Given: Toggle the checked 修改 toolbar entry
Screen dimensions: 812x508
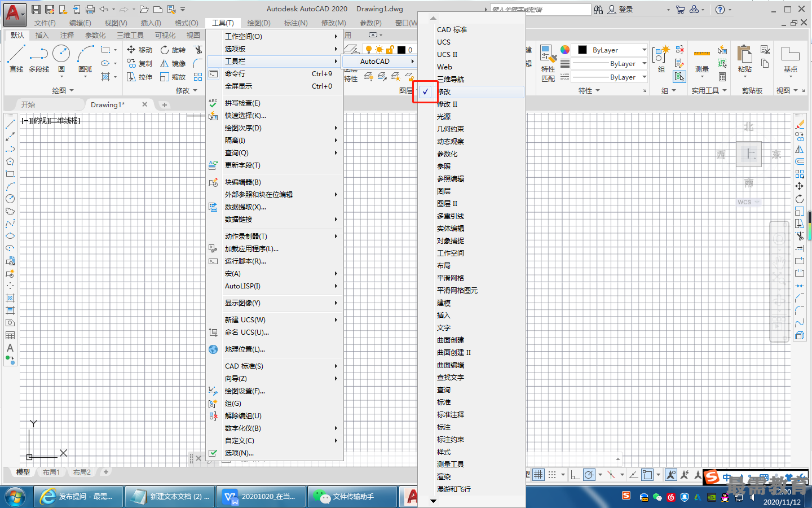Looking at the screenshot, I should [x=471, y=91].
